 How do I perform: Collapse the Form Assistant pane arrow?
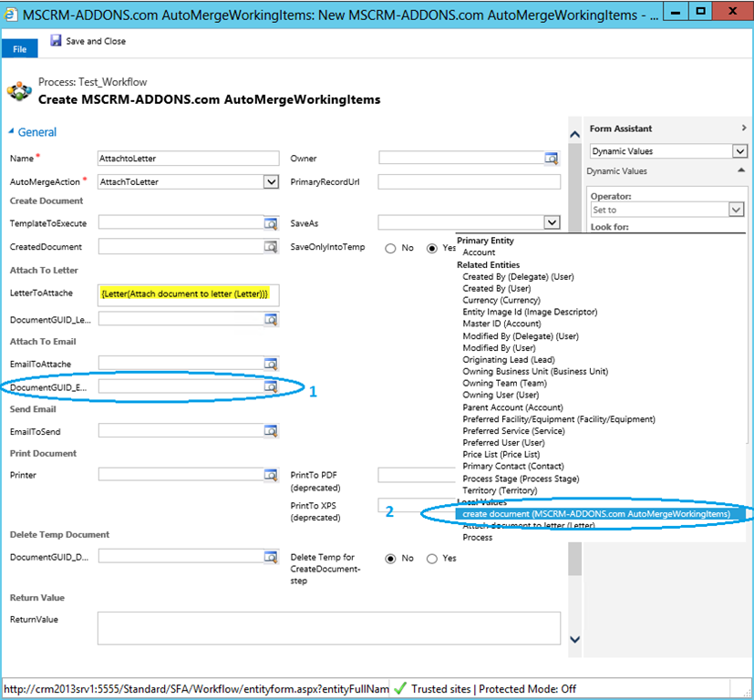pos(744,128)
